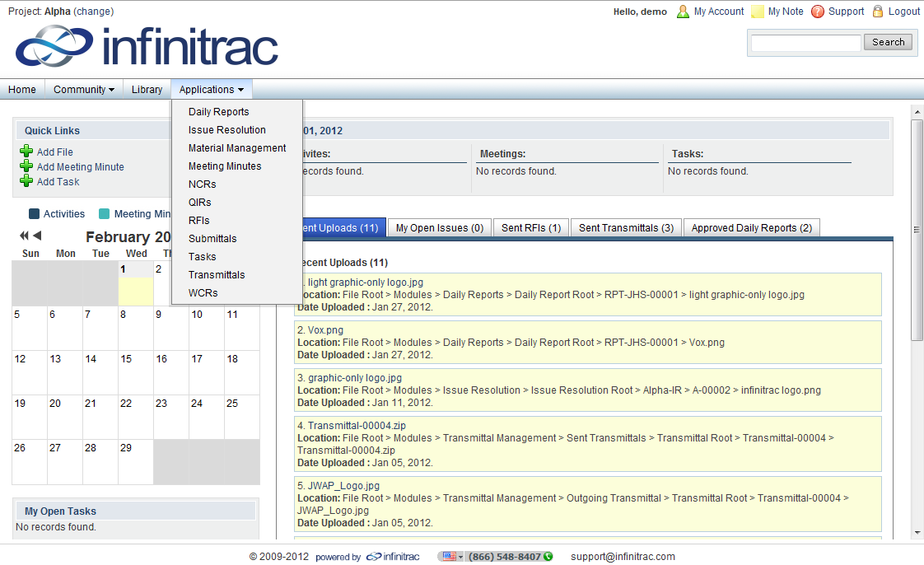Open NCRs from the Applications menu
The width and height of the screenshot is (924, 565).
pos(202,184)
